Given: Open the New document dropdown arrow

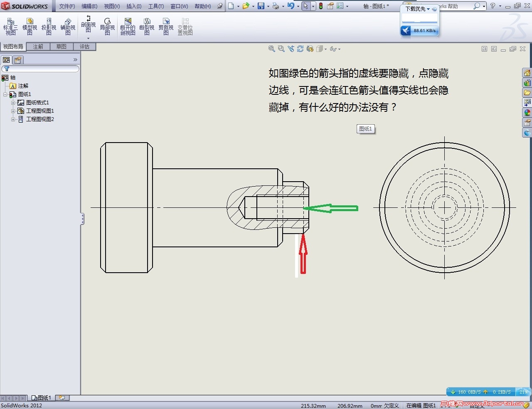Looking at the screenshot, I should [238, 6].
